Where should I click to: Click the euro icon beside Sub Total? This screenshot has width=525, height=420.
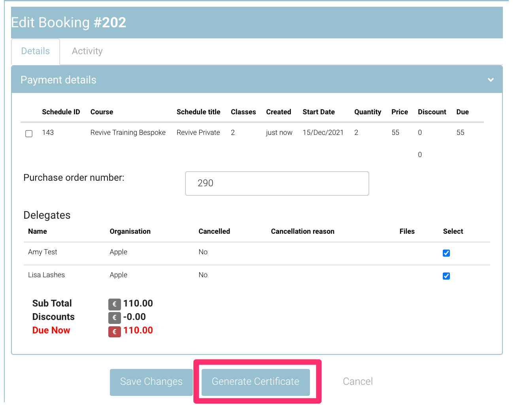(x=114, y=304)
